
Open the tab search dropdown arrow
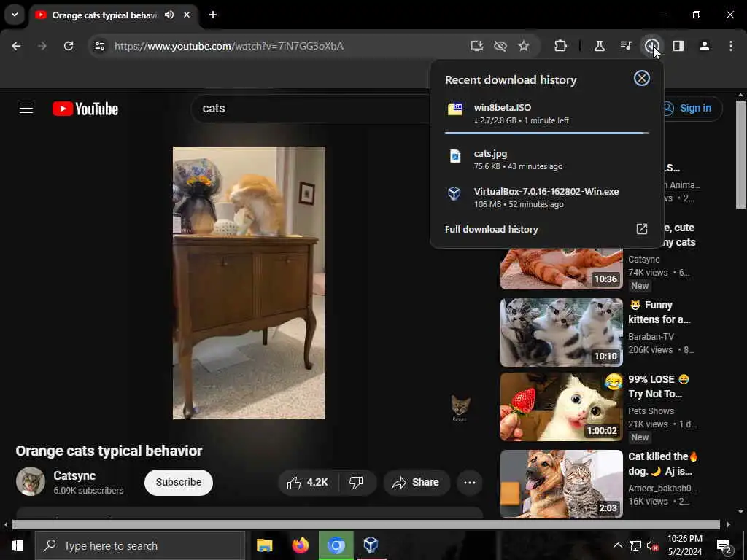15,15
